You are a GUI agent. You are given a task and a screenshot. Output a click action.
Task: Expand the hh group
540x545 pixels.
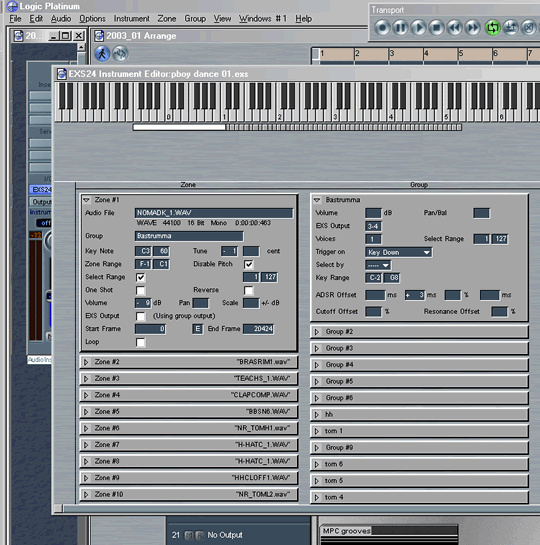click(x=317, y=414)
